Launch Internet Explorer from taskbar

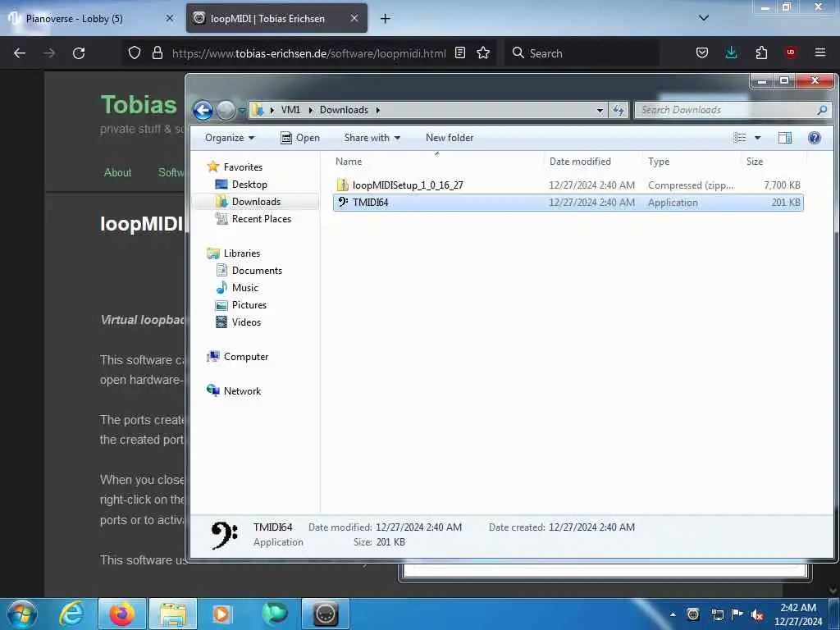[x=72, y=614]
